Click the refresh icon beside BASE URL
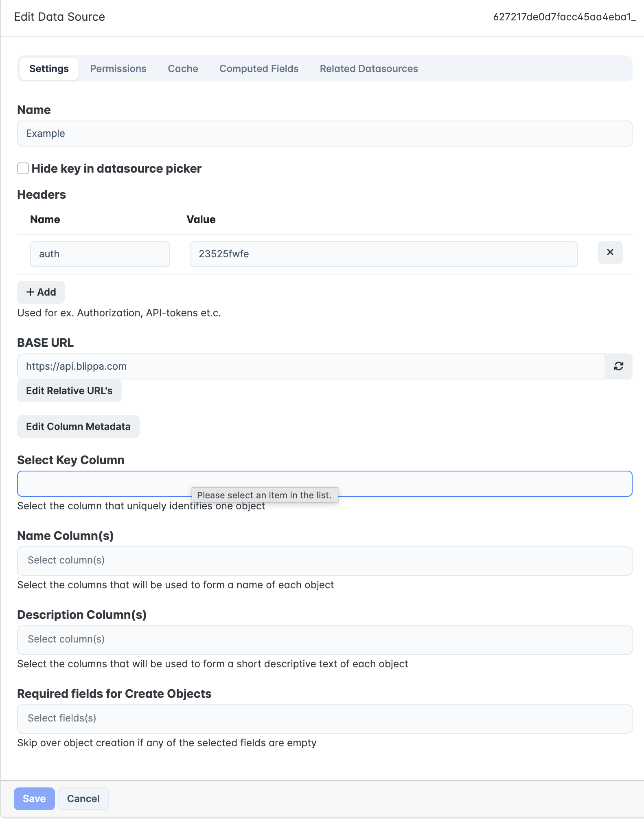The width and height of the screenshot is (644, 820). pos(618,366)
